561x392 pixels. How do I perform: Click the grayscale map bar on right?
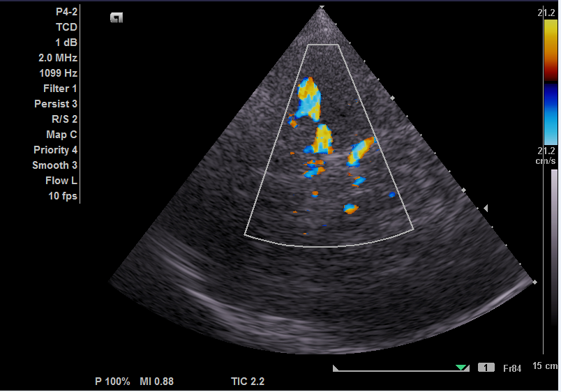(x=554, y=262)
